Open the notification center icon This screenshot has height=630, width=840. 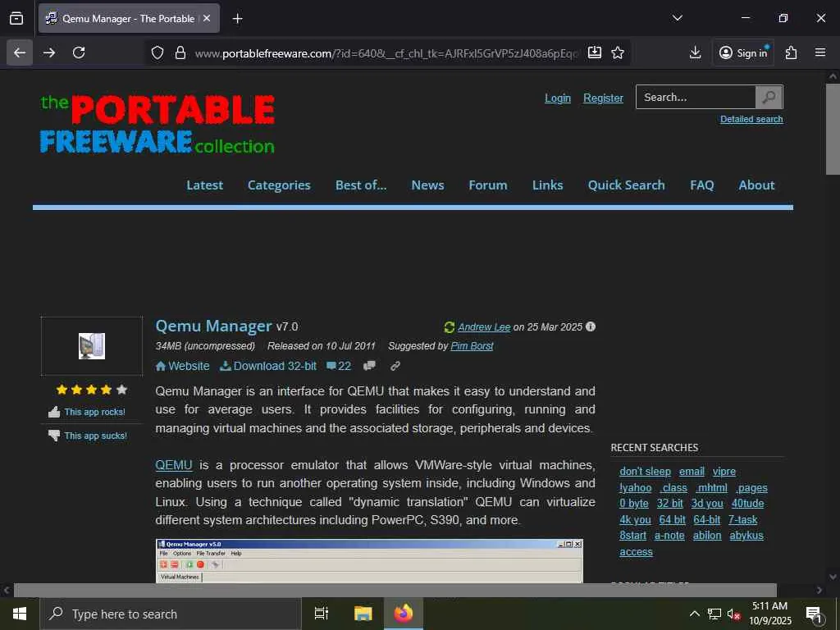coord(813,614)
